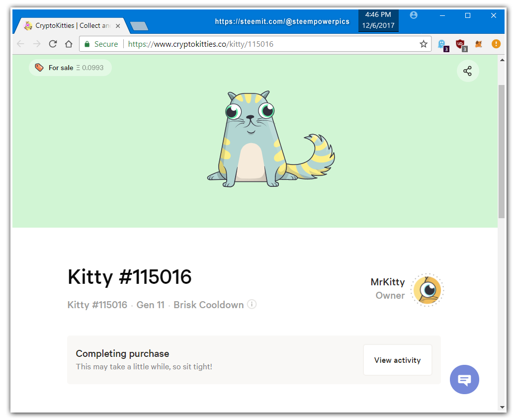
Task: Click the Brisk Cooldown label
Action: 208,305
